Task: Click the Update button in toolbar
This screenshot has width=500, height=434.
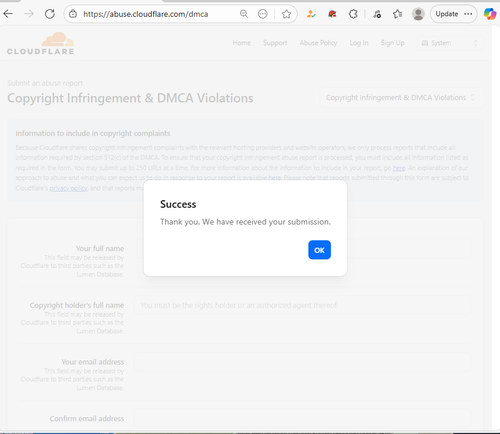Action: 453,14
